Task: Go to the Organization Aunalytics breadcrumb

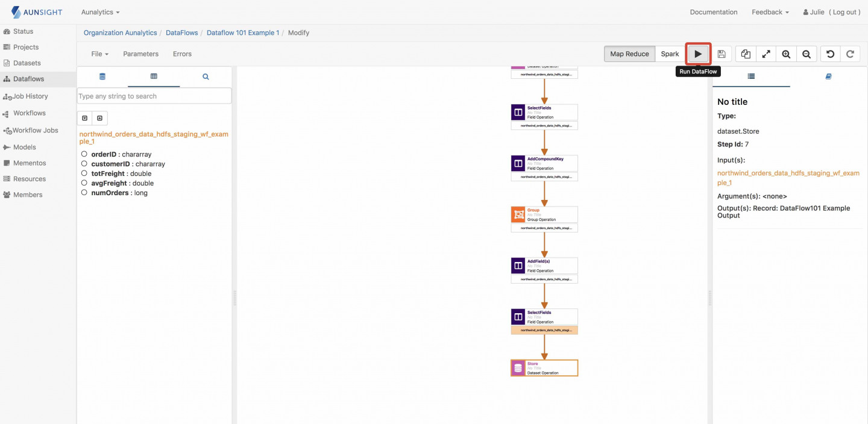Action: [120, 33]
